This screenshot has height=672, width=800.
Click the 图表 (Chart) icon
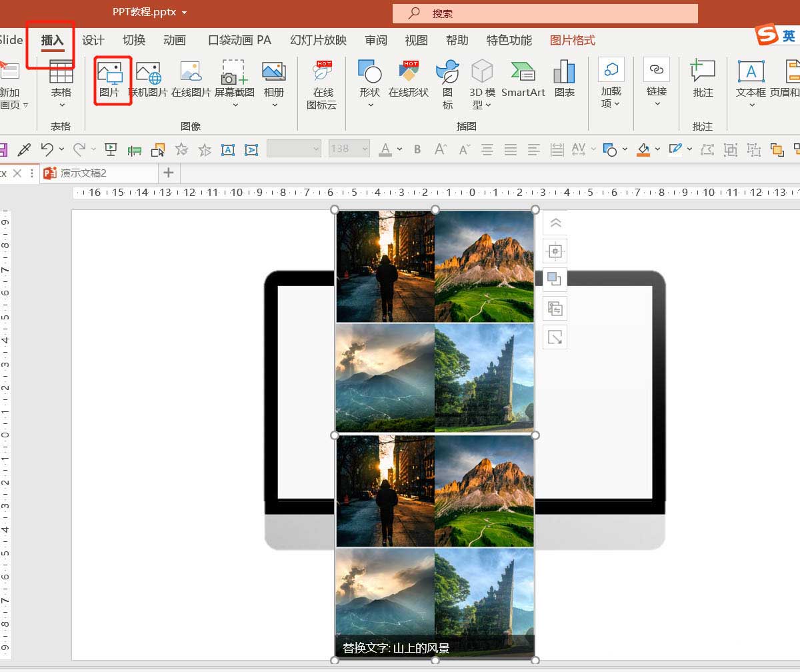click(x=564, y=80)
